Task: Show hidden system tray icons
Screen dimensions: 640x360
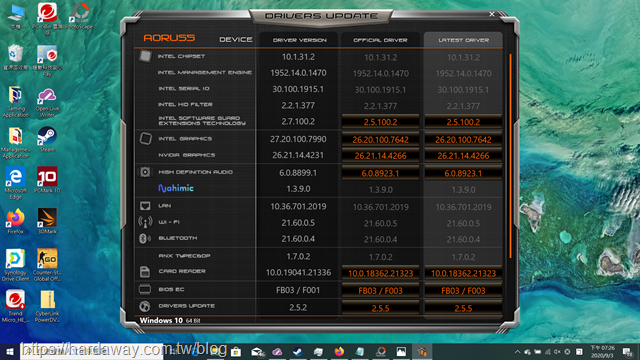Action: click(517, 352)
